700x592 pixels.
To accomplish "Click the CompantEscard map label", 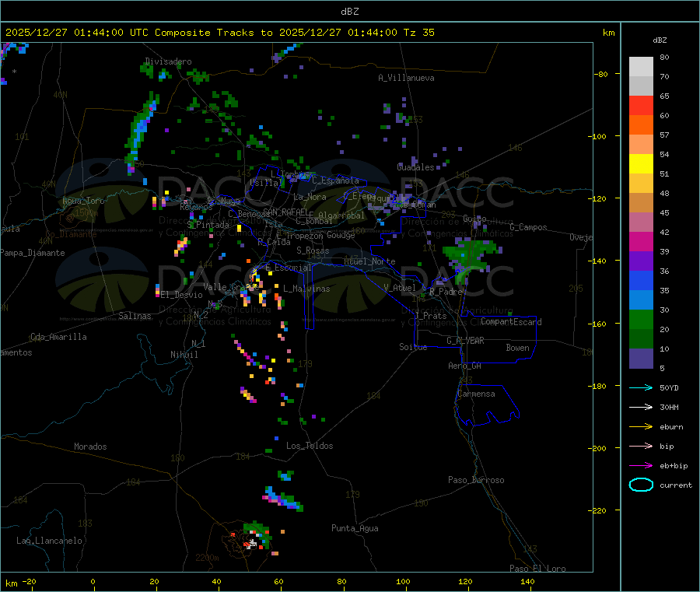I will tap(511, 322).
